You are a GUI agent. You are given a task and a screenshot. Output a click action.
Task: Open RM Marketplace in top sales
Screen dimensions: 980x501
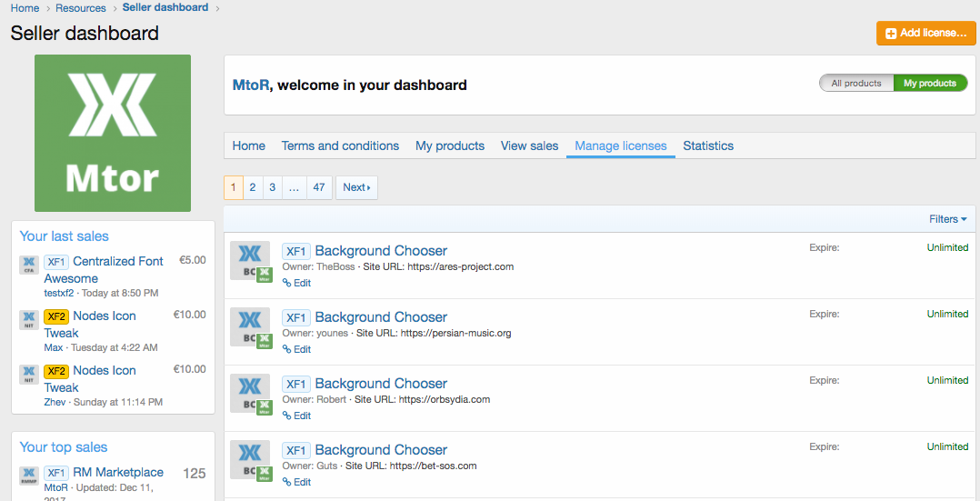tap(118, 472)
